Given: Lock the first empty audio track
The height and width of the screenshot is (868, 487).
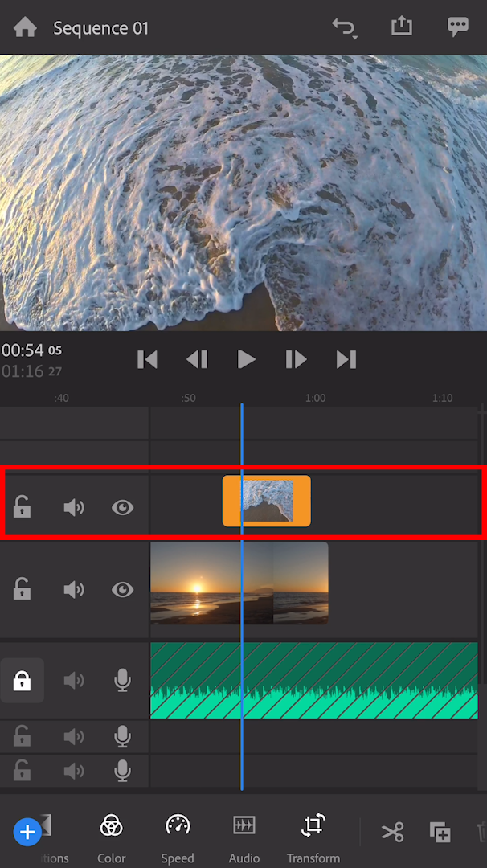Looking at the screenshot, I should coord(23,736).
